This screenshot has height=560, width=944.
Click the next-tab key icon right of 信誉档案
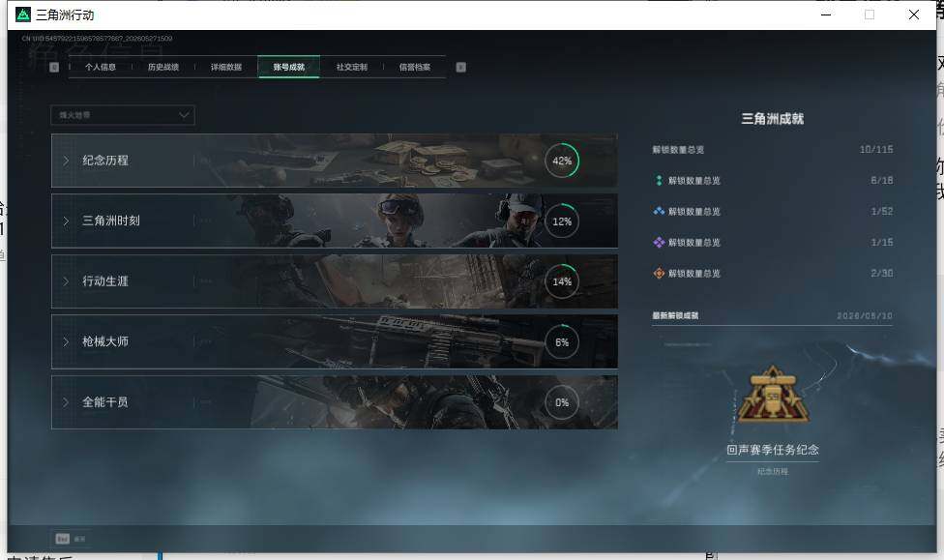click(460, 67)
